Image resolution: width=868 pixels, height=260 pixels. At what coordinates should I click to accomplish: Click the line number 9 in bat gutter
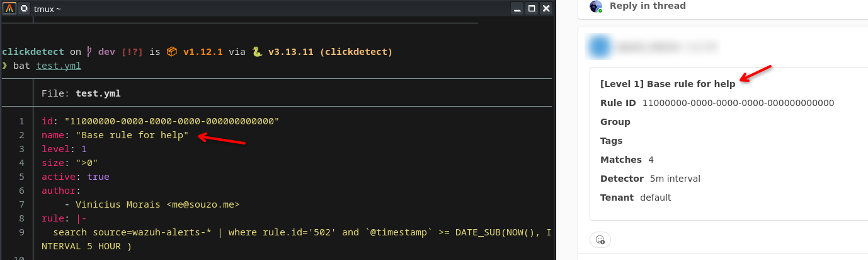21,232
